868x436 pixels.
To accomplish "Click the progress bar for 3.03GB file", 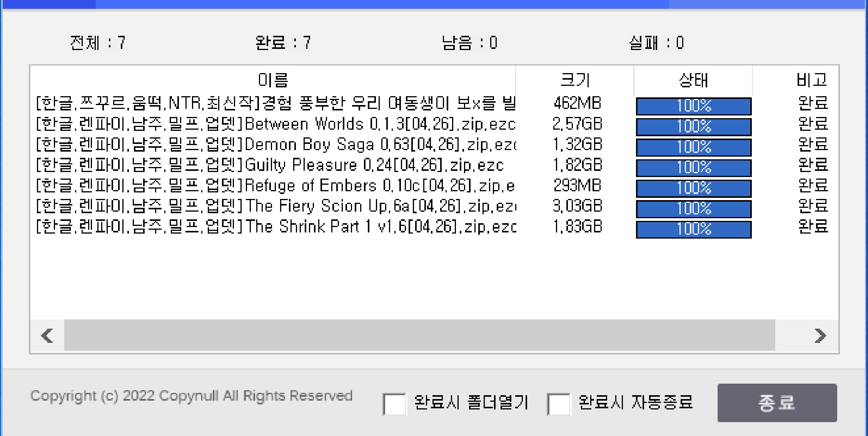I will pyautogui.click(x=693, y=209).
